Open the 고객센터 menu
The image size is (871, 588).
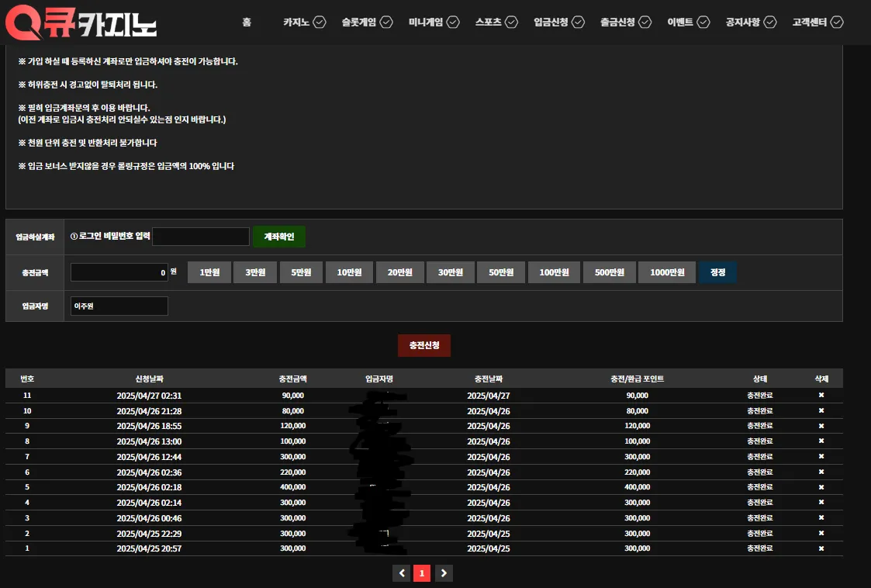coord(817,22)
